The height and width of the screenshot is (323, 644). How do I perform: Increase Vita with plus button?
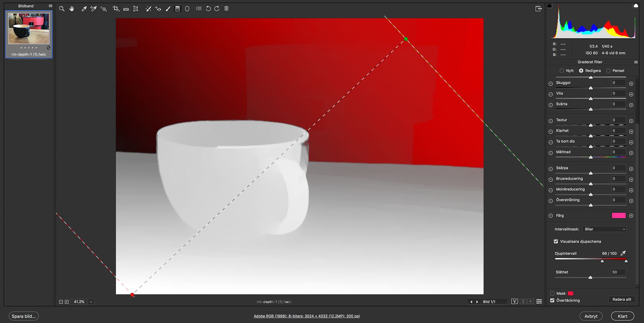631,94
